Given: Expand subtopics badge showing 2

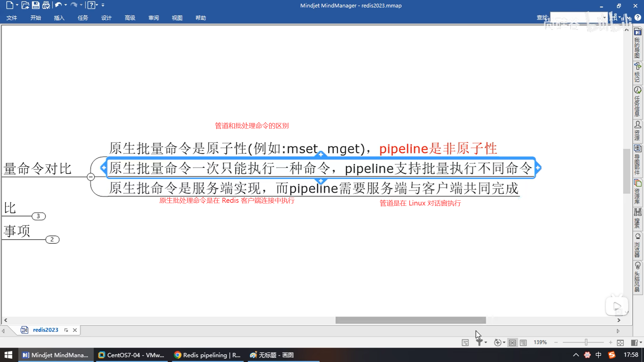Looking at the screenshot, I should coord(52,240).
